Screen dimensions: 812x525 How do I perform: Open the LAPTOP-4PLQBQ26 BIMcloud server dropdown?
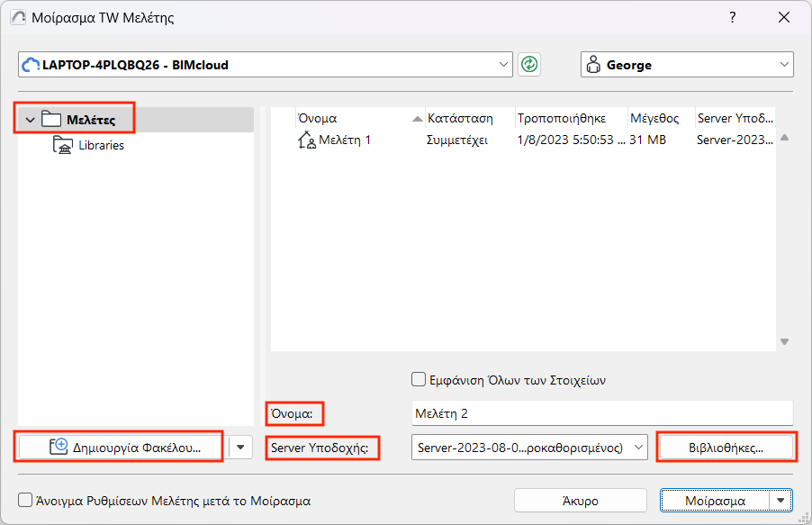pyautogui.click(x=503, y=65)
